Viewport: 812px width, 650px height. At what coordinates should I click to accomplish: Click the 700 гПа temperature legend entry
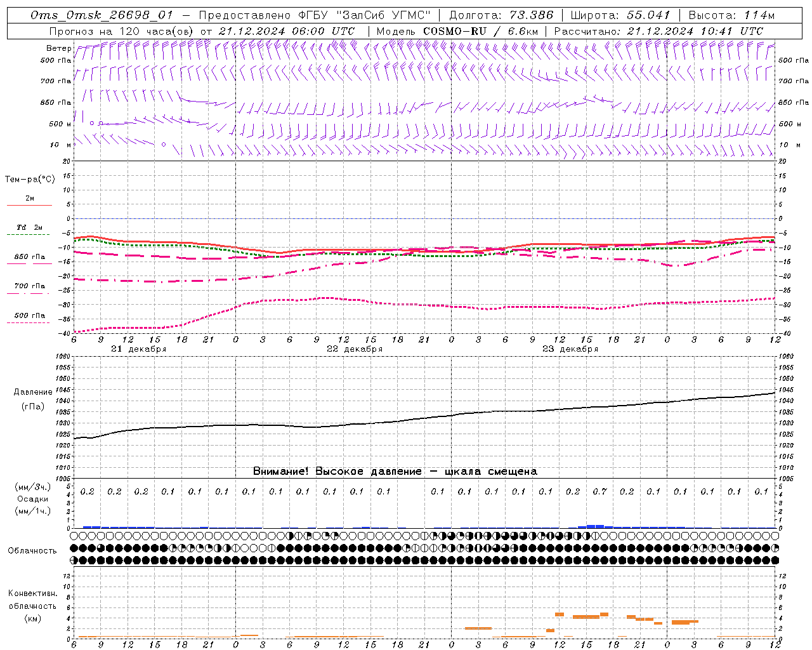coord(30,286)
